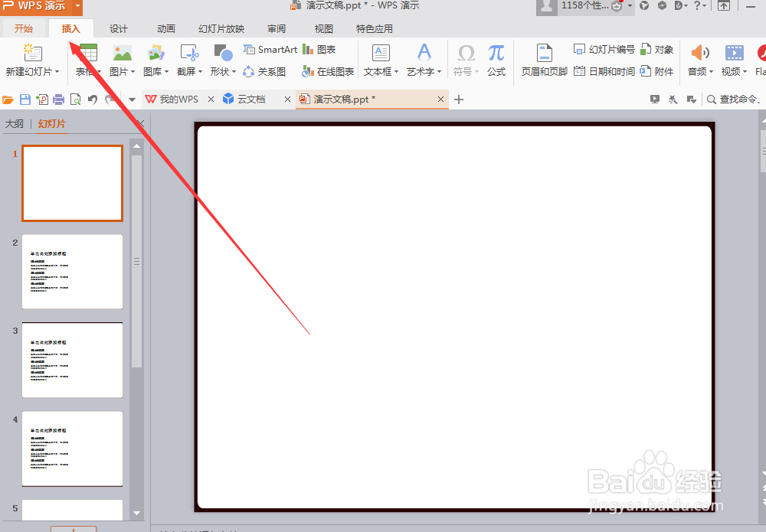The image size is (766, 532).
Task: Open the Picture (图片) insert icon
Action: (122, 53)
